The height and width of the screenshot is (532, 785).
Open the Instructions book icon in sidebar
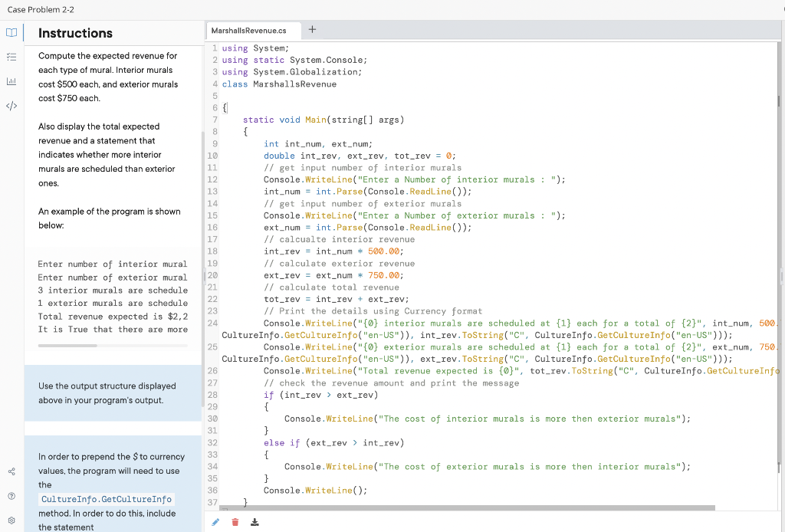tap(11, 33)
